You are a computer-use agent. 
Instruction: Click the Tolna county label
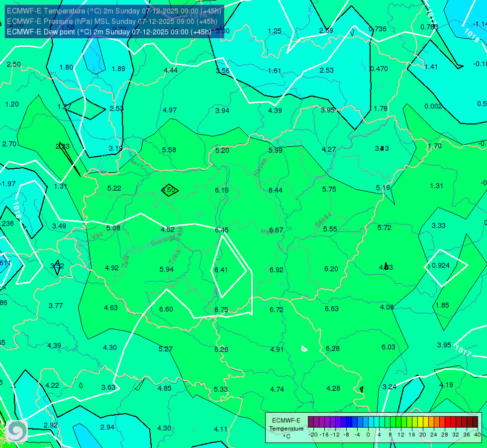coord(175,257)
